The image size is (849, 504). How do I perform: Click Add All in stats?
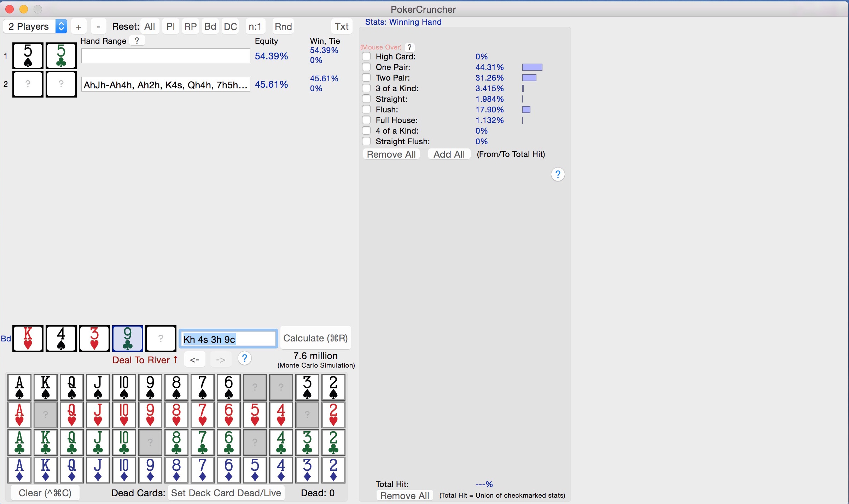click(449, 154)
